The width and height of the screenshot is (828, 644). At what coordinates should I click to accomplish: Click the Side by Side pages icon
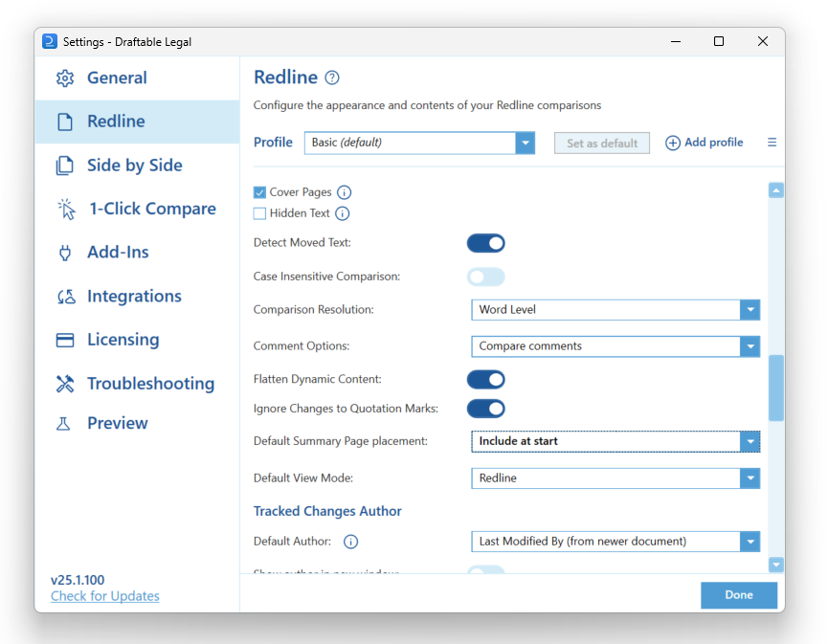[65, 166]
